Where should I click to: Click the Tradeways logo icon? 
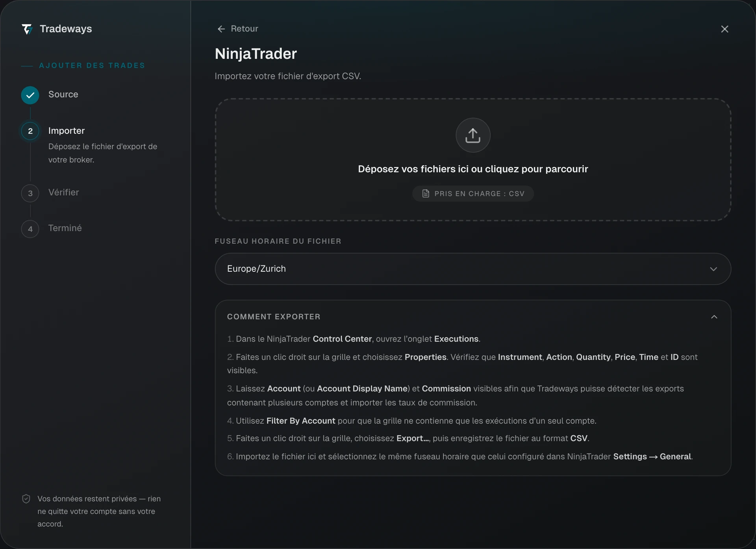point(27,29)
